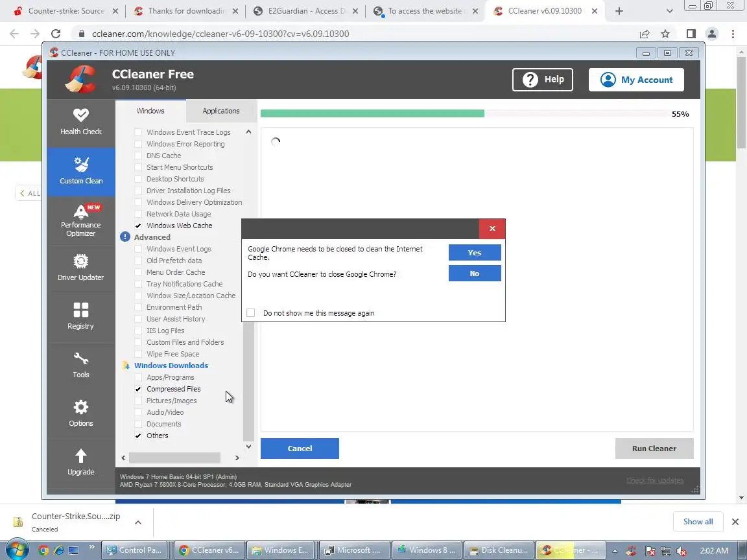747x560 pixels.
Task: Launch Internet Explorer from quick launch
Action: point(58,550)
